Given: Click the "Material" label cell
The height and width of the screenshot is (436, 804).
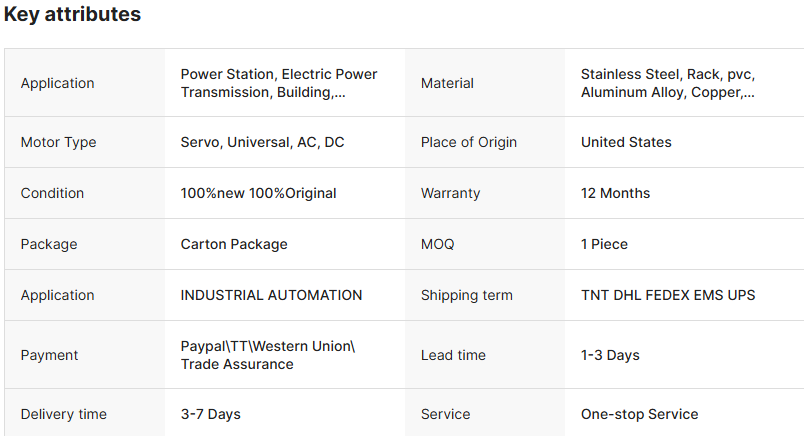Looking at the screenshot, I should coord(447,83).
